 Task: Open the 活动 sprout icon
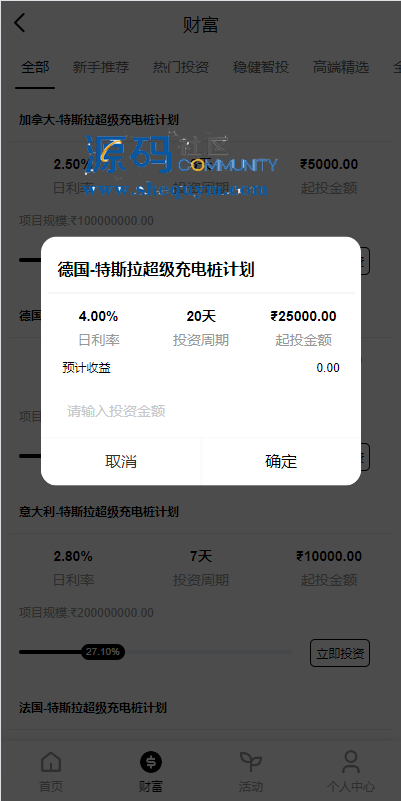(251, 762)
